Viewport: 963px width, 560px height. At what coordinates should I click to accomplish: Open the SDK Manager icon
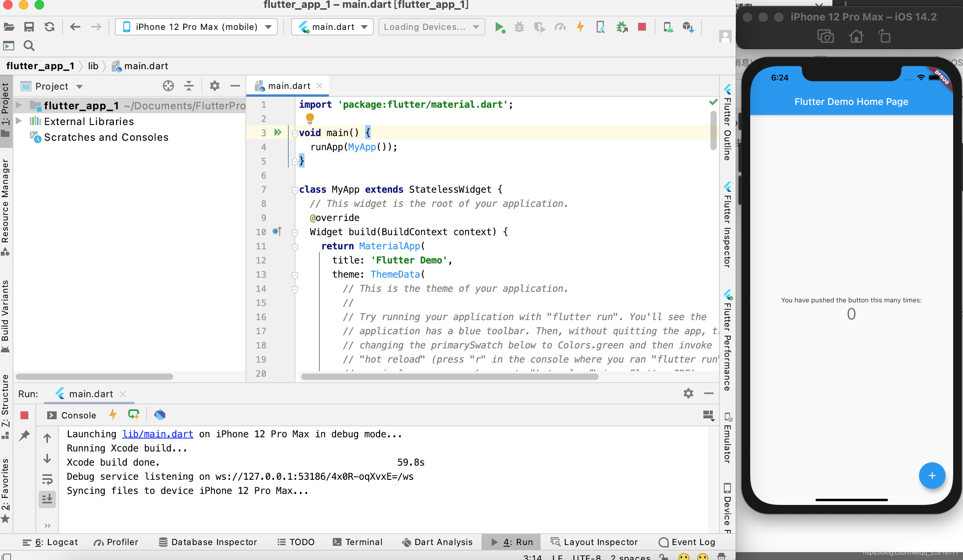pyautogui.click(x=688, y=27)
